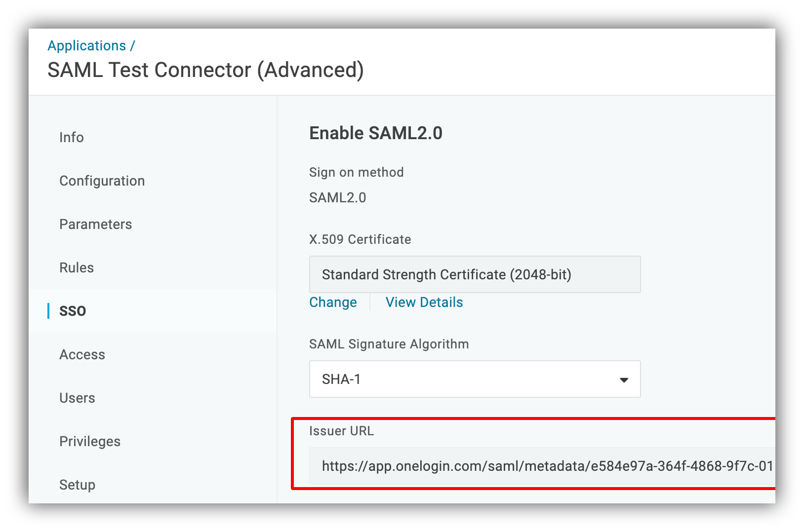Click the Change certificate link
Image resolution: width=804 pixels, height=532 pixels.
[333, 302]
